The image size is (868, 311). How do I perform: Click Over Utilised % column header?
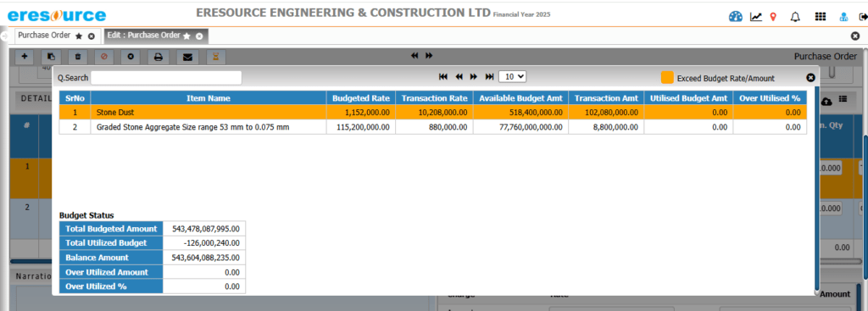[770, 98]
